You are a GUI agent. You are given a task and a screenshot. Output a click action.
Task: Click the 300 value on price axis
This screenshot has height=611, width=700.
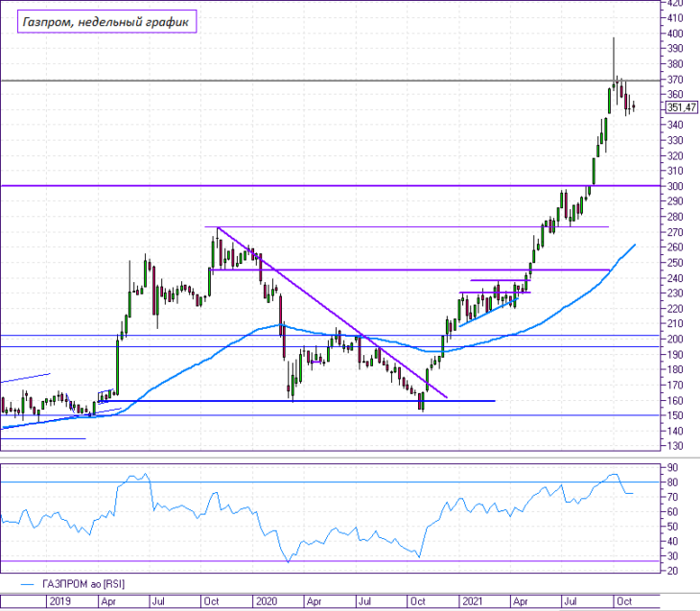pyautogui.click(x=675, y=186)
